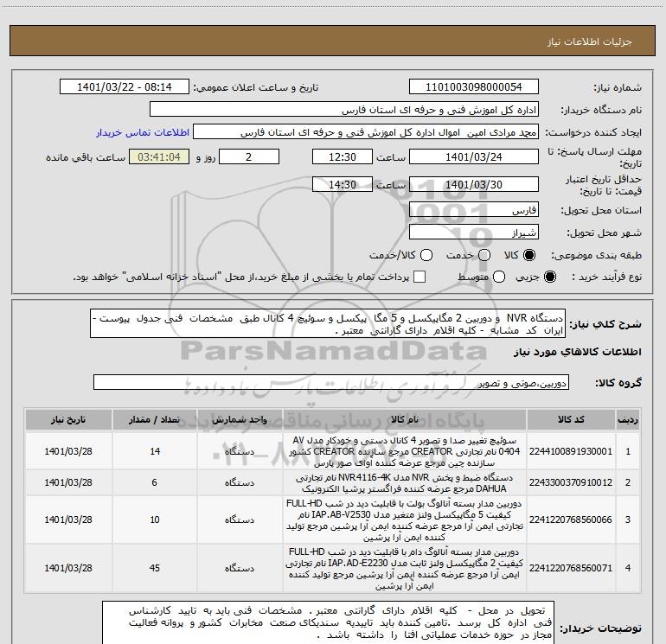
Task: Click the IAP.AD-E2230 camera item name
Action: tap(405, 568)
